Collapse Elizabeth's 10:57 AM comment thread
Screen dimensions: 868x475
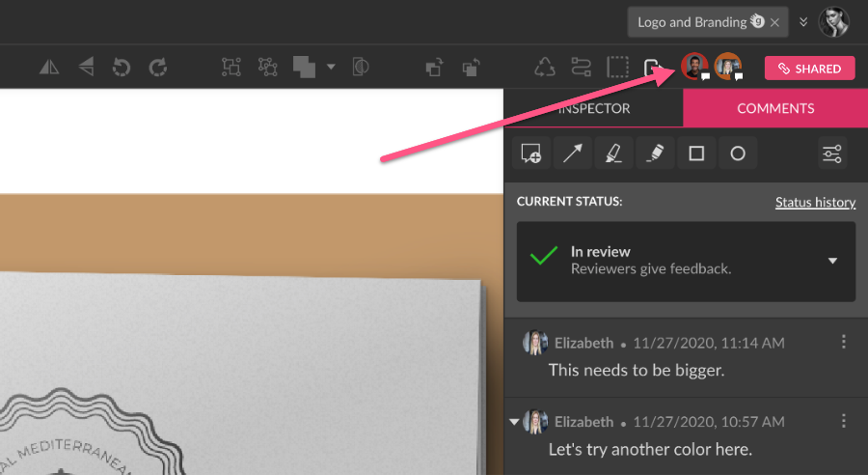[514, 421]
